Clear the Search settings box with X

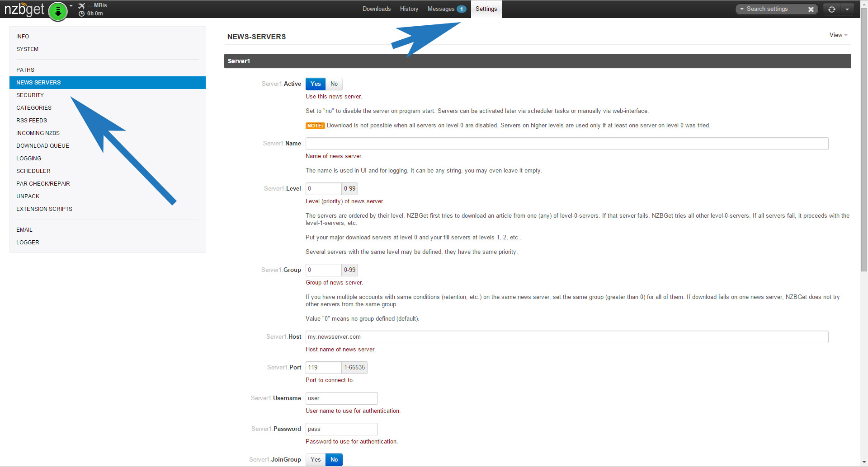(811, 9)
